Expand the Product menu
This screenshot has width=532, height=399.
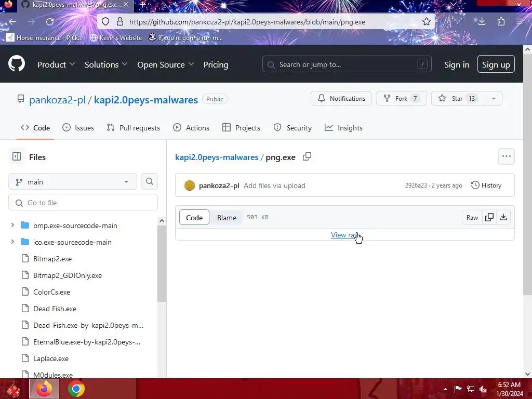56,64
